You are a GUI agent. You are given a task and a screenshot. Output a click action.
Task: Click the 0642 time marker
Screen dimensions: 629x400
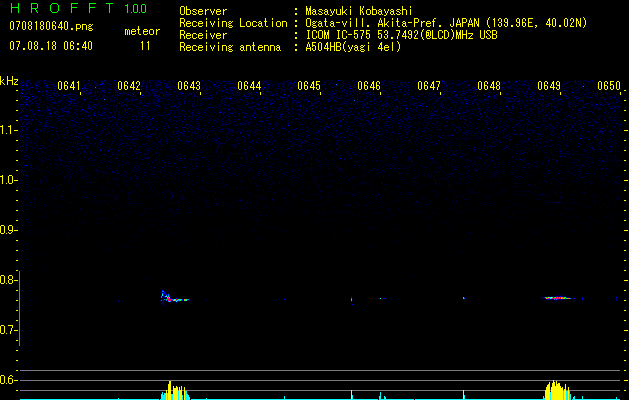[x=129, y=86]
